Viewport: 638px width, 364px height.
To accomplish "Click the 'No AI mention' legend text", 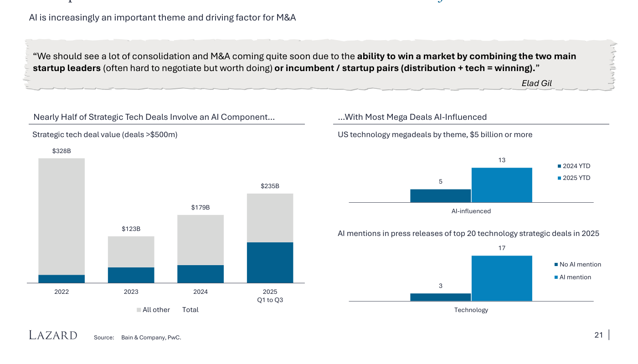I will pos(581,265).
